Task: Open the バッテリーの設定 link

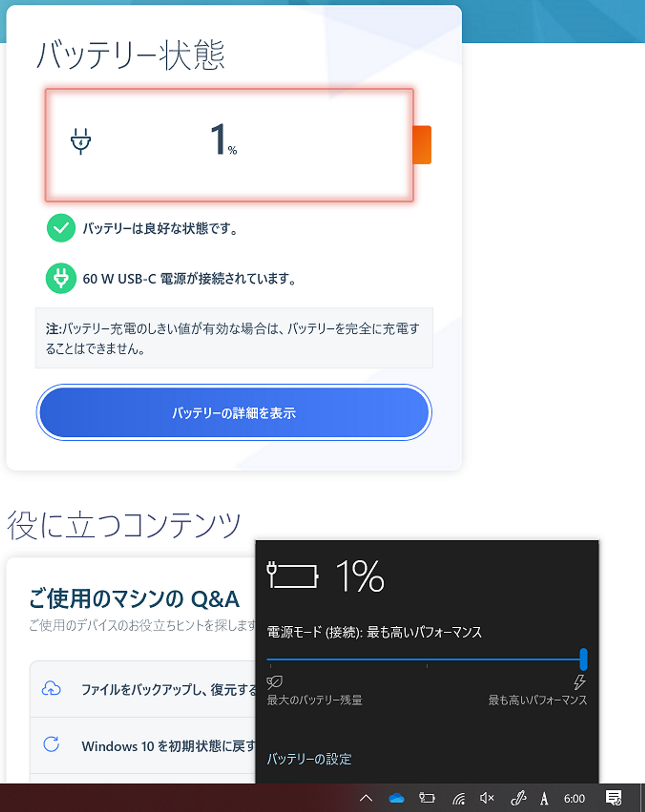Action: [309, 758]
